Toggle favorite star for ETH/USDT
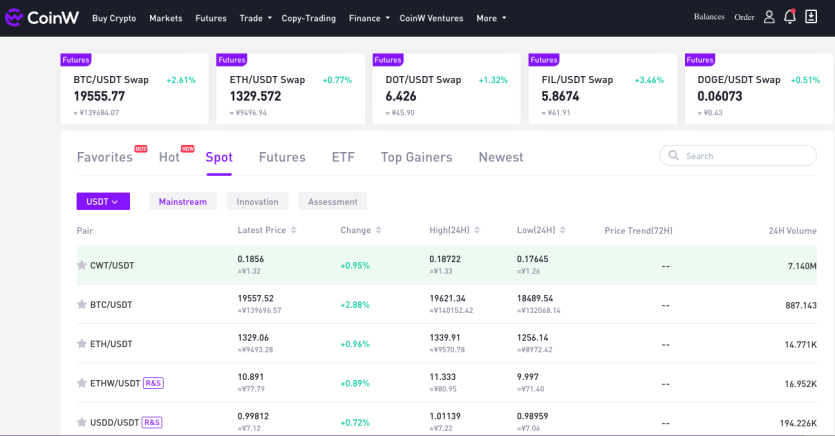Image resolution: width=835 pixels, height=436 pixels. (x=81, y=344)
